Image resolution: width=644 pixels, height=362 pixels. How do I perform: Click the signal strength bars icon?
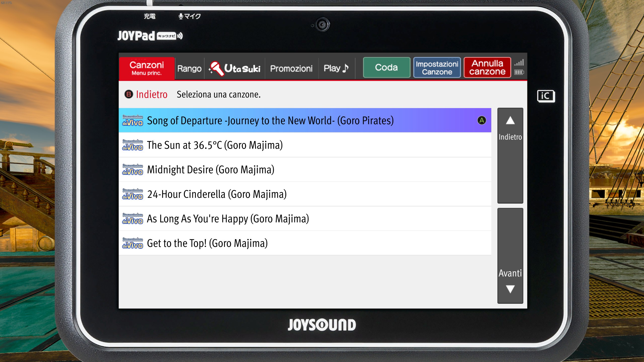[519, 63]
